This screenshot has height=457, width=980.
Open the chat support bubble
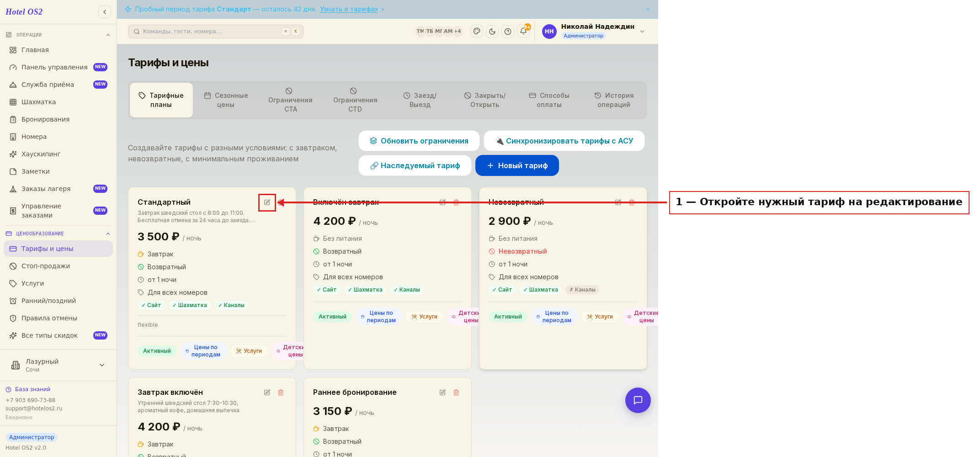pyautogui.click(x=638, y=400)
